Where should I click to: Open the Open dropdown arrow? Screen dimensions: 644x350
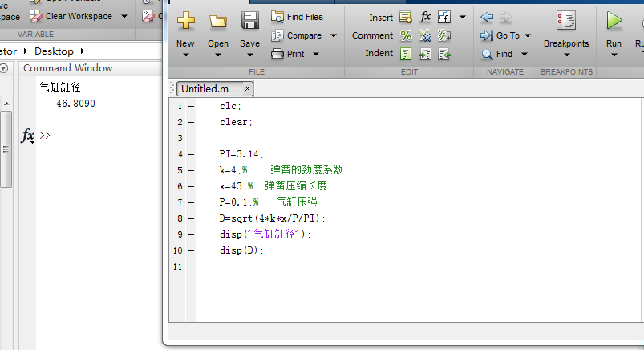click(217, 55)
